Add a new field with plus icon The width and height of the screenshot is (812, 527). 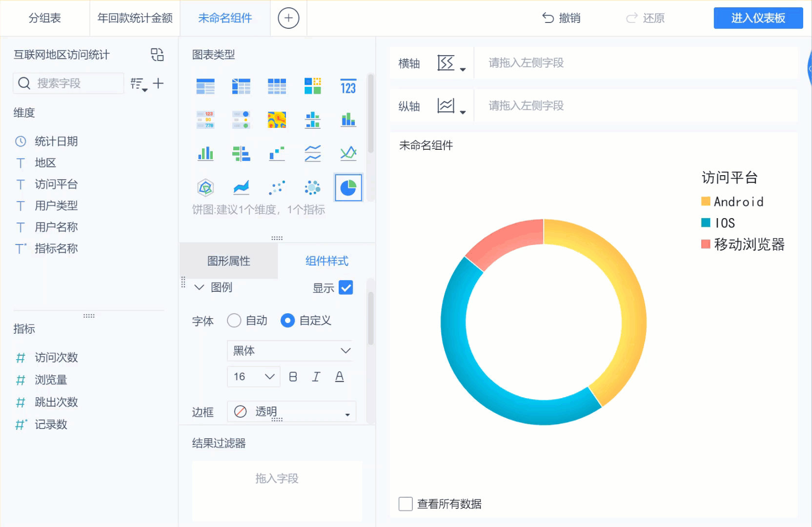coord(158,83)
